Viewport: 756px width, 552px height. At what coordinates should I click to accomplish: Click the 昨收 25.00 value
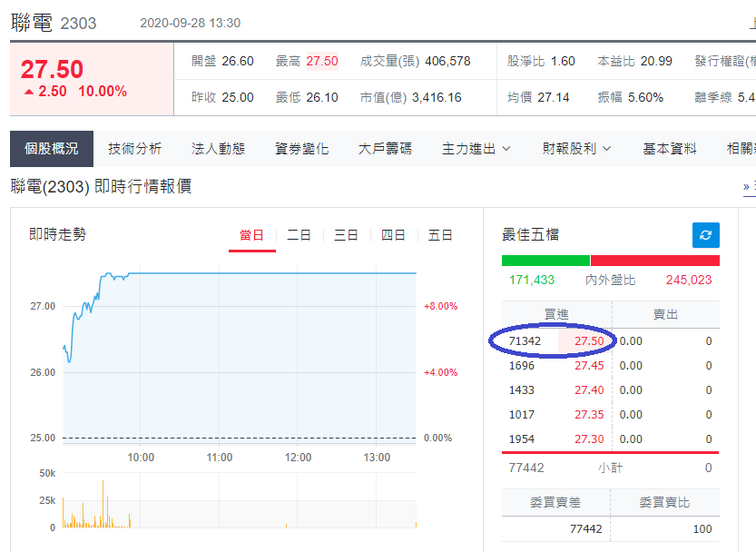point(238,97)
